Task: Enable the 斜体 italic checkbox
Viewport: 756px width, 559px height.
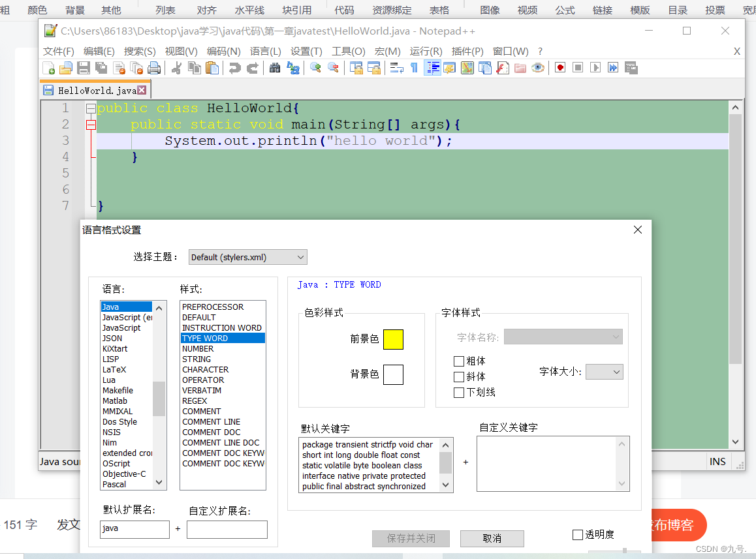Action: coord(459,376)
